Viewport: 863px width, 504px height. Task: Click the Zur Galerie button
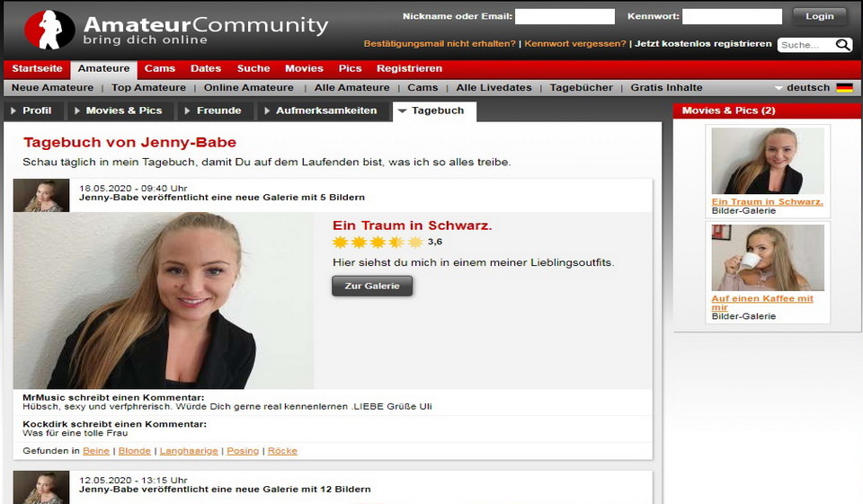click(372, 286)
